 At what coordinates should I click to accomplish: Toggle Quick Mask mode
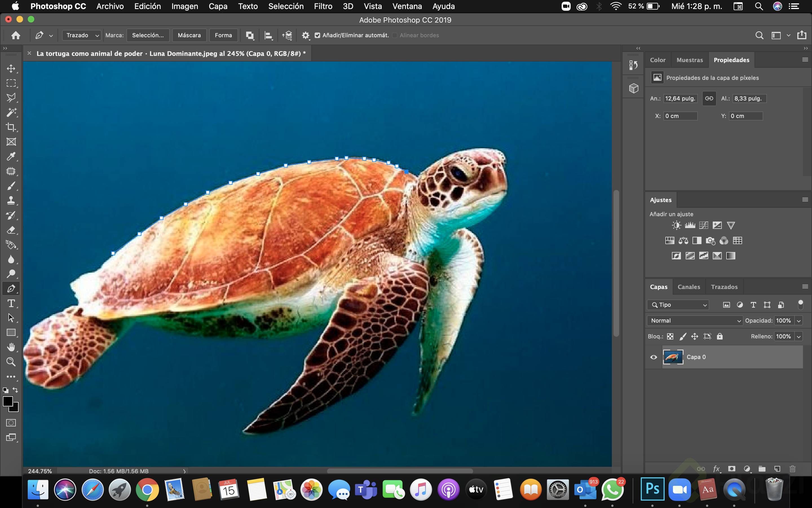11,423
